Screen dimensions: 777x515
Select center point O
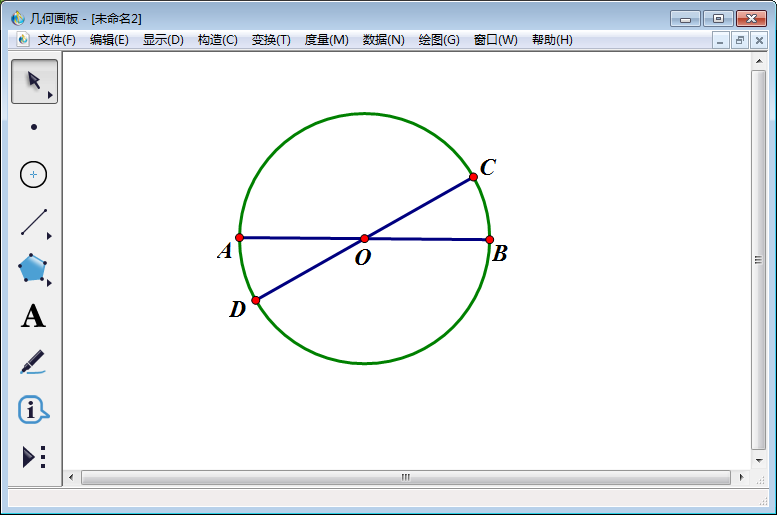click(364, 238)
